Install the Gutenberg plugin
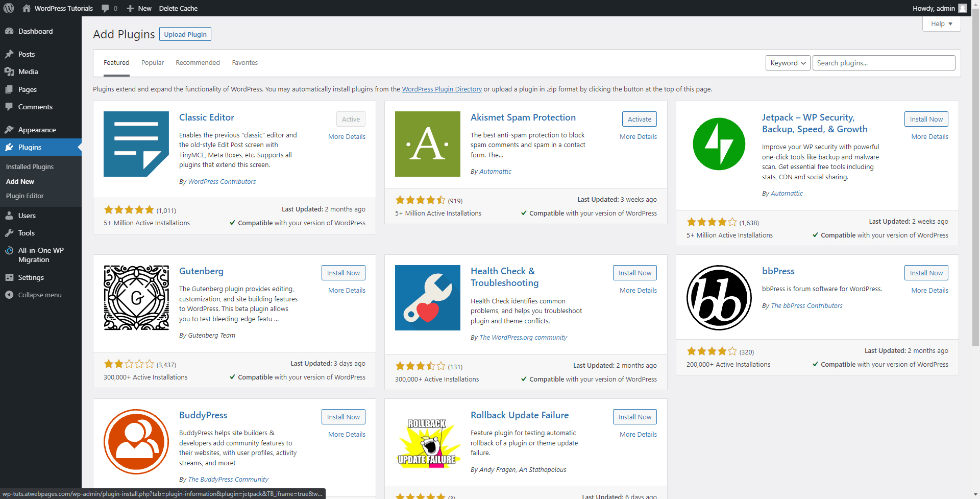The height and width of the screenshot is (499, 980). (343, 273)
